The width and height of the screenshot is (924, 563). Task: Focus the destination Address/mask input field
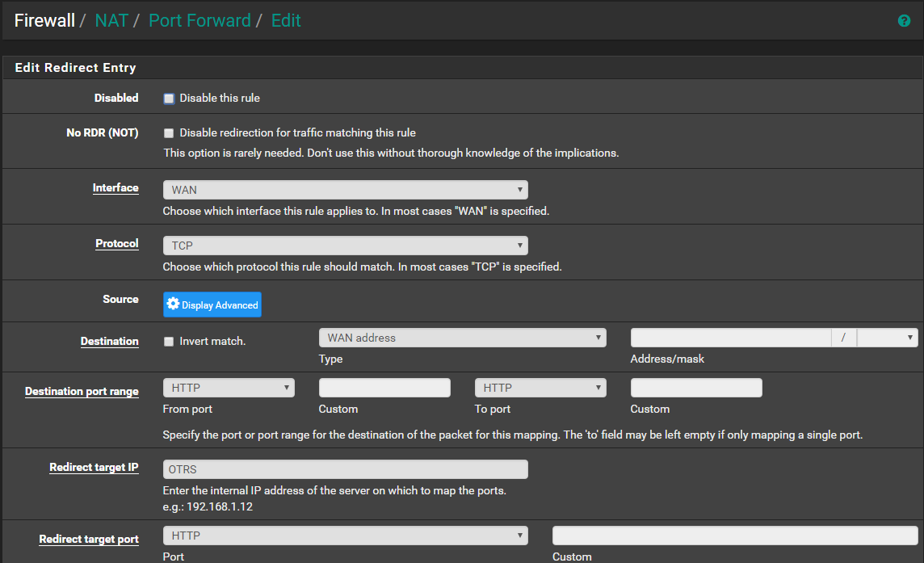(730, 338)
